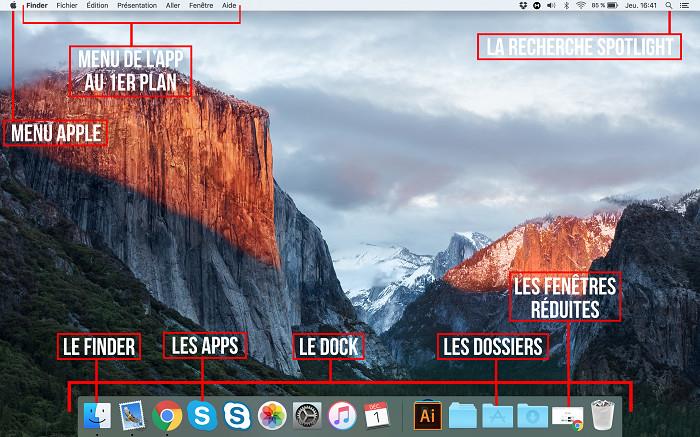
Task: Open the Calendar app in the Dock
Action: coord(377,415)
